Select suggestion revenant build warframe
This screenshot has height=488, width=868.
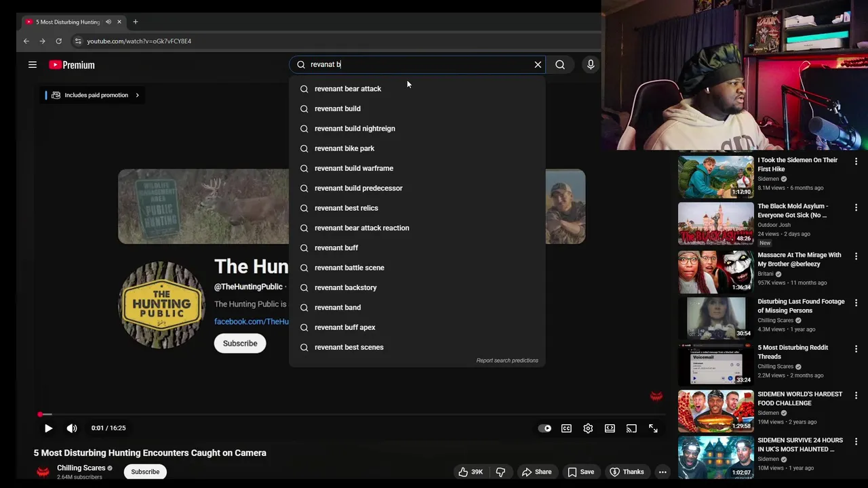point(417,168)
